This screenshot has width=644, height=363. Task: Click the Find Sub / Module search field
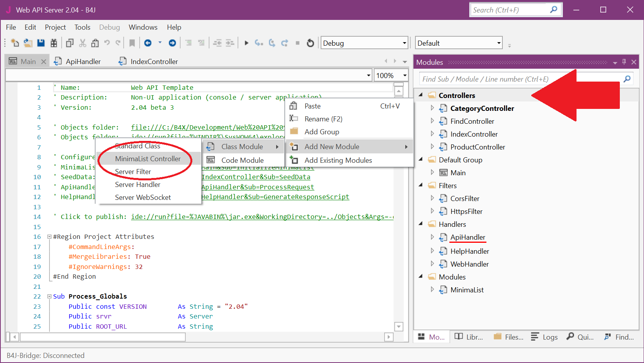[x=519, y=79]
